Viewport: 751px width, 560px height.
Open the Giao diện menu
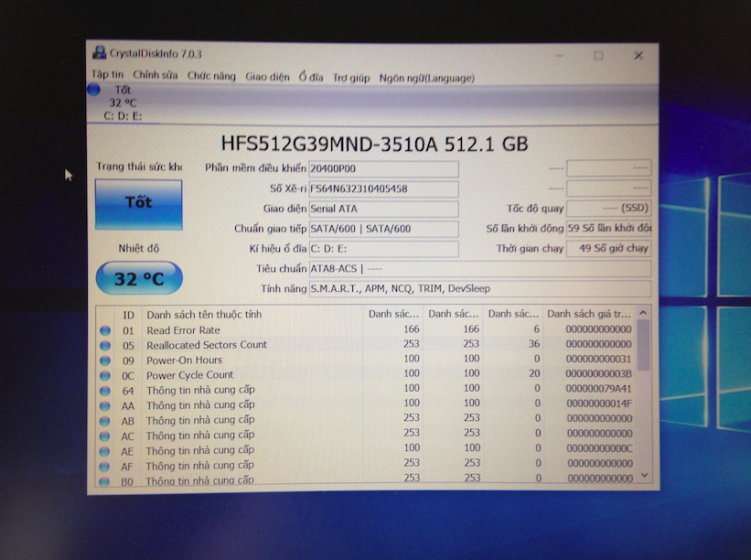(267, 77)
